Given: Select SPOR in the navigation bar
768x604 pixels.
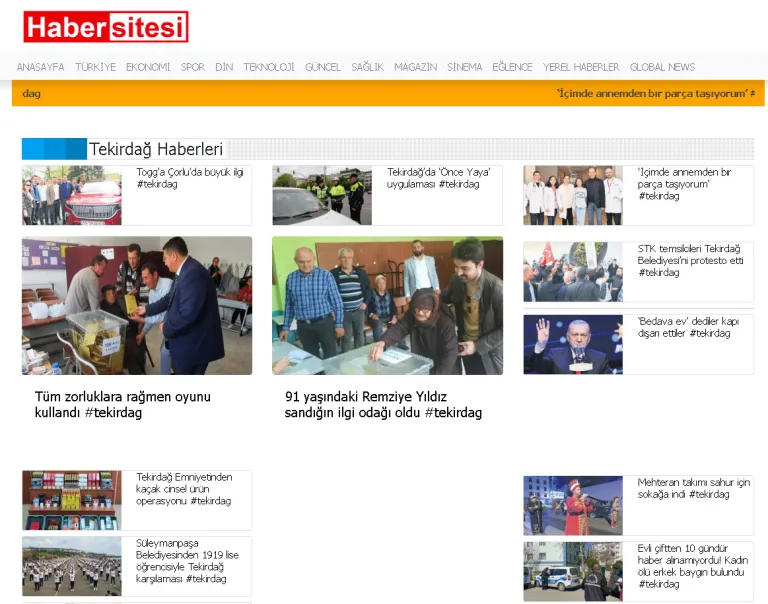Looking at the screenshot, I should pos(192,67).
